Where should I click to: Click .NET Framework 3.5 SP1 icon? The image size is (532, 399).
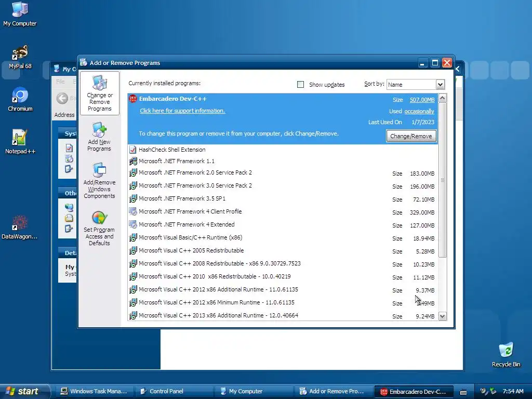(x=132, y=198)
